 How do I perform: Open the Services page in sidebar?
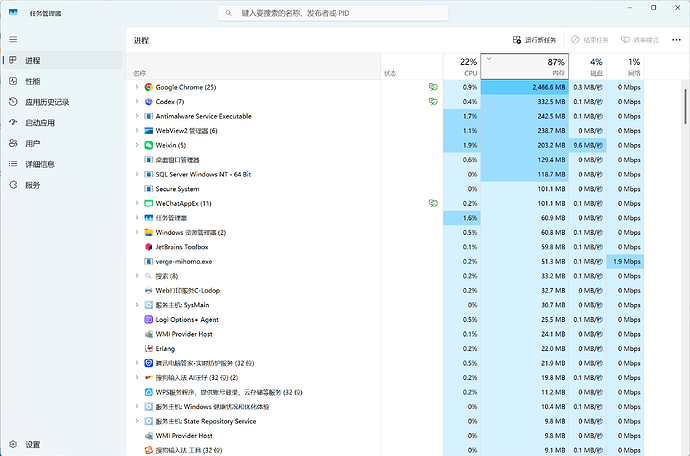pyautogui.click(x=62, y=185)
